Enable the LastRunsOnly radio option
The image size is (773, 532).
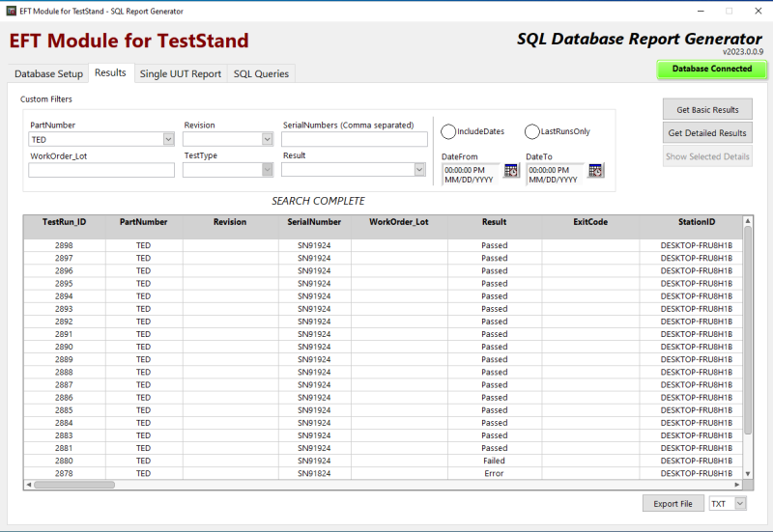[532, 131]
